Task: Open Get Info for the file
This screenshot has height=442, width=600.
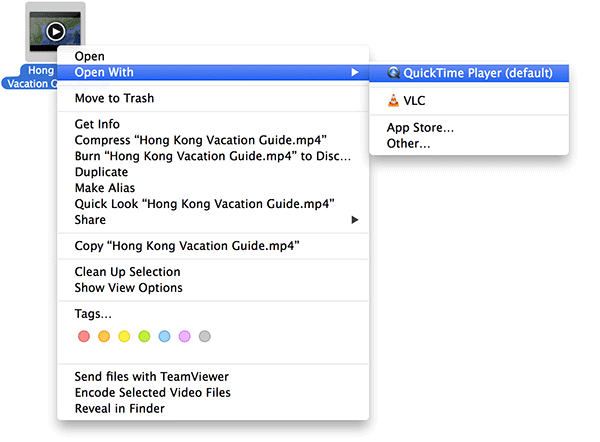Action: tap(213, 124)
